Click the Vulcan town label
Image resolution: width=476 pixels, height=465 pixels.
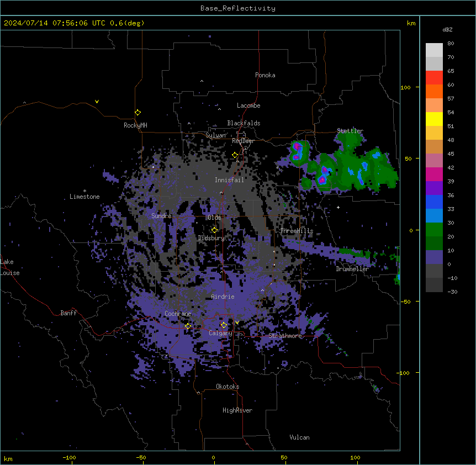300,437
